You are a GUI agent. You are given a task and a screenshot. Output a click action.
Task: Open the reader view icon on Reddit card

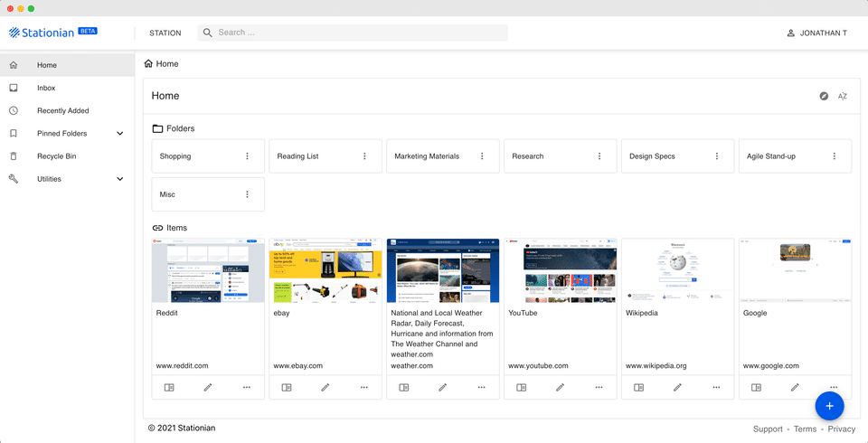[x=169, y=388]
